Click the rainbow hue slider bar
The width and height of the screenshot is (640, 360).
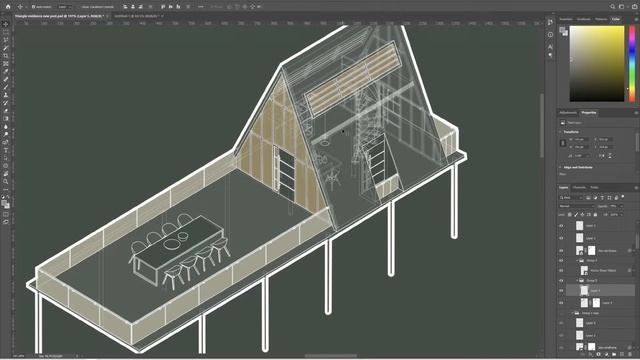632,64
